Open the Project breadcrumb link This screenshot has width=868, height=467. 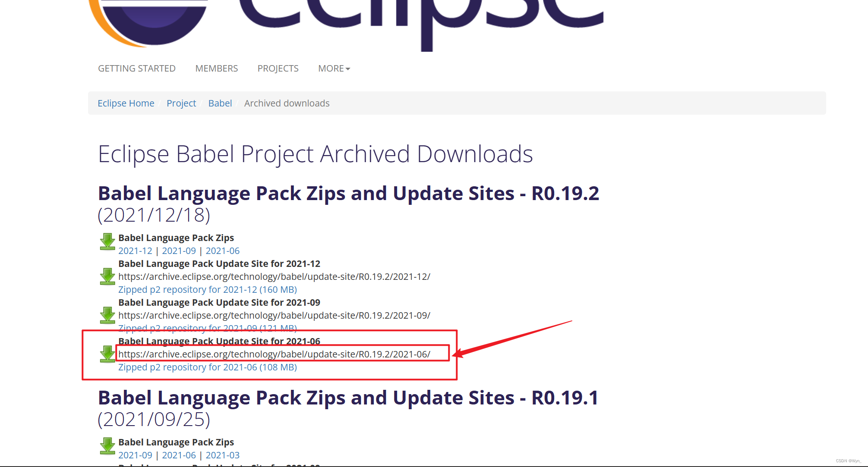181,103
